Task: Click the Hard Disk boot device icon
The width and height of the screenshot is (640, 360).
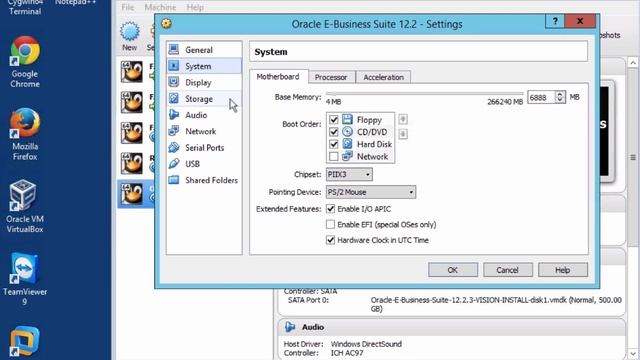Action: 347,144
